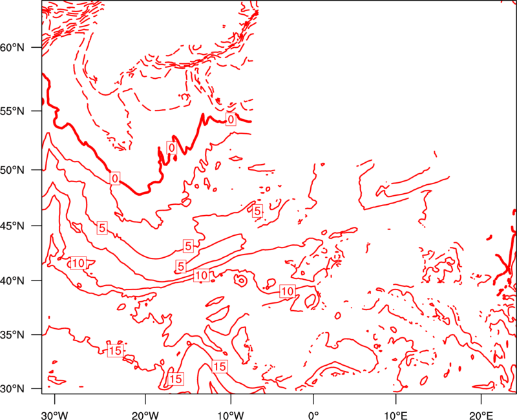Select the easternmost 10 contour label

tap(288, 291)
